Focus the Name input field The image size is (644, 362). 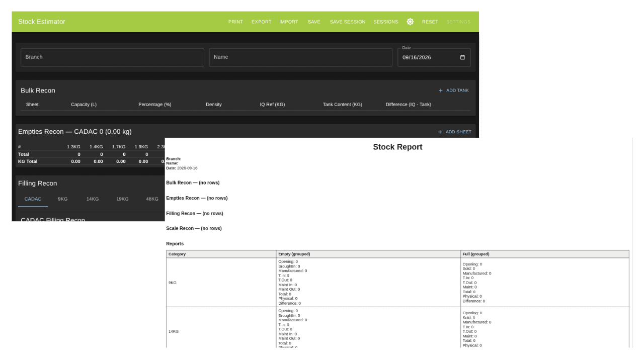click(x=301, y=57)
